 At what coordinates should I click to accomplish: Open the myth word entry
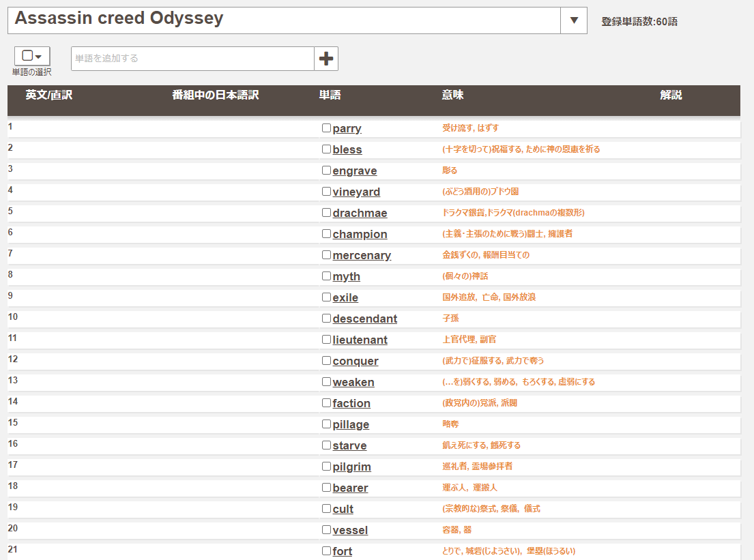(346, 277)
